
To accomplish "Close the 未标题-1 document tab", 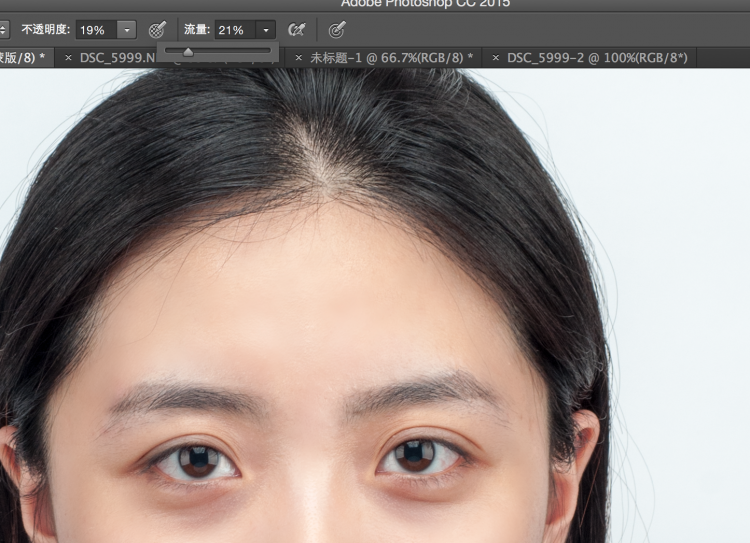I will (298, 58).
